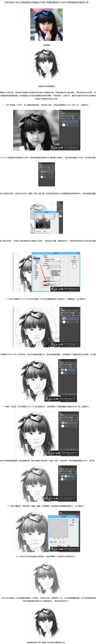Image resolution: width=96 pixels, height=644 pixels.
Task: Open the converted sketch image below the original photo
Action: tap(46, 64)
